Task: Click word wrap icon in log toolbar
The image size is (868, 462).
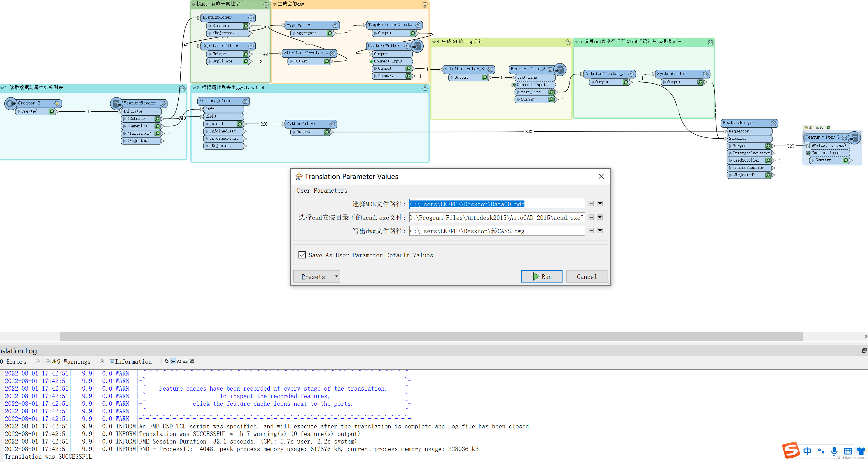Action: pos(166,361)
